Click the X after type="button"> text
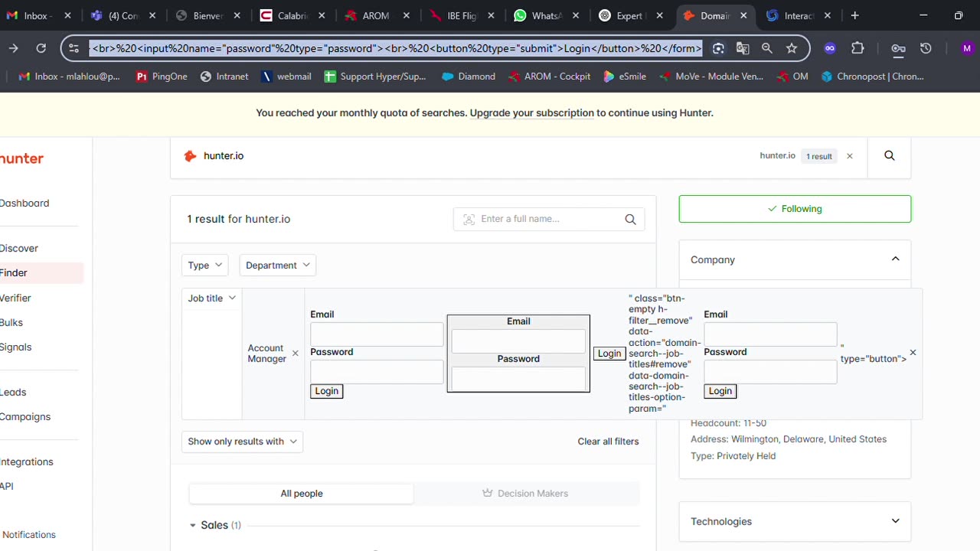The width and height of the screenshot is (980, 551). coord(913,353)
